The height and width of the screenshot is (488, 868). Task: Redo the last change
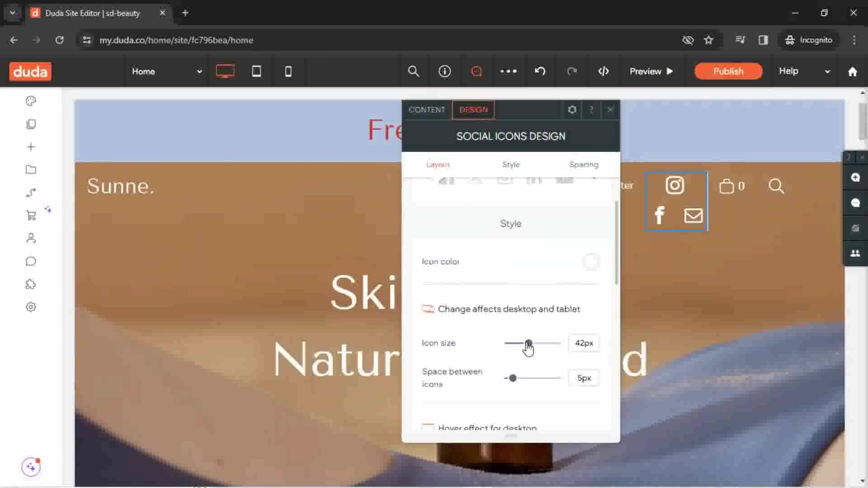tap(572, 71)
